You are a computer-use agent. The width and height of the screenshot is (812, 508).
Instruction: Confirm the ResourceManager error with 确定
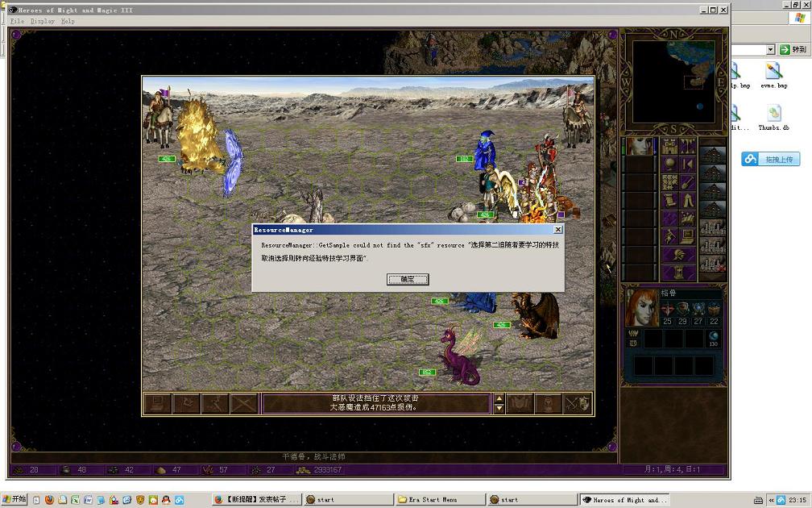408,279
